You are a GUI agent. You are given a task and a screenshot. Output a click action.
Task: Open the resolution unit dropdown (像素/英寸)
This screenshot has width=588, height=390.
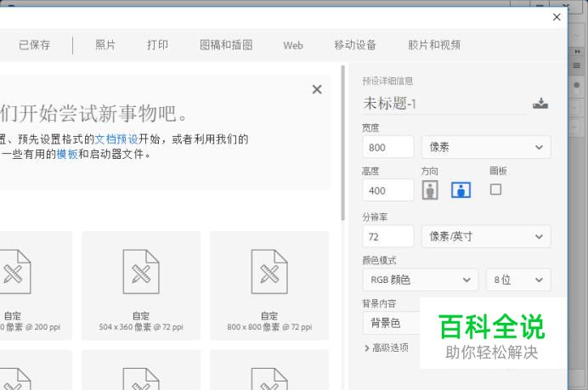pos(486,236)
